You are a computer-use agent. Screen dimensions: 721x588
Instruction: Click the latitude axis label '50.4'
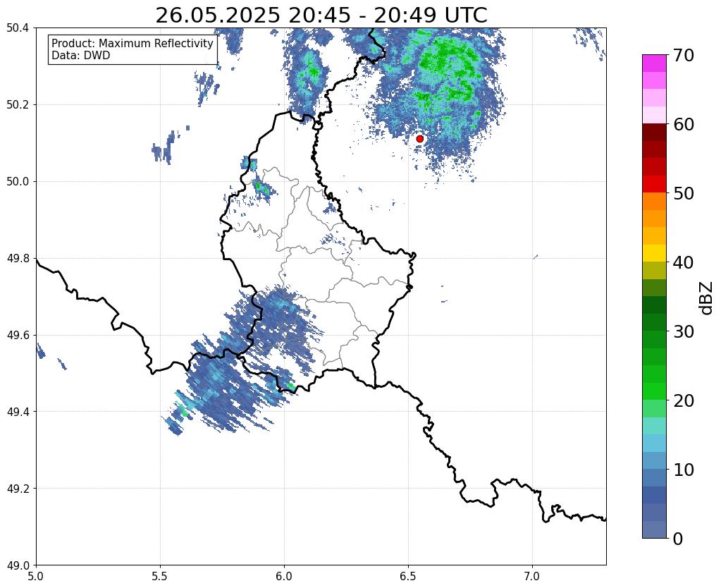pyautogui.click(x=18, y=28)
